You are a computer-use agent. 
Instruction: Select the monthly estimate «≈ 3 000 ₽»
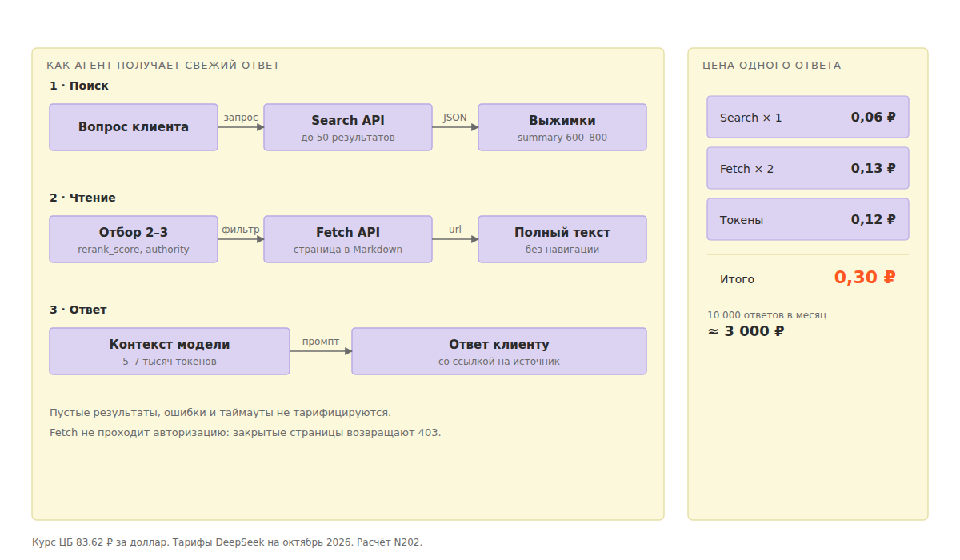[746, 331]
